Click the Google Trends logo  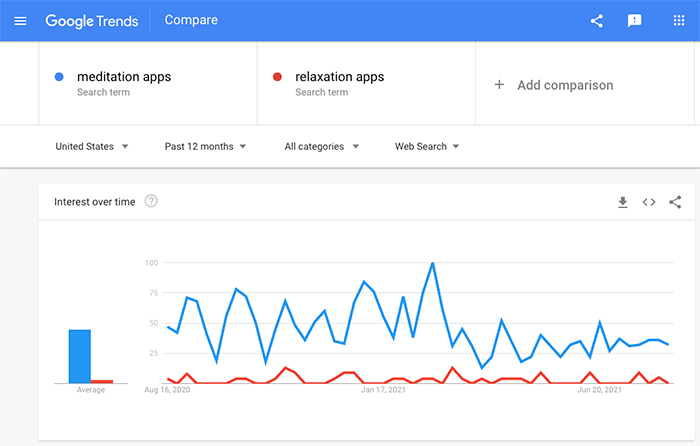tap(92, 20)
